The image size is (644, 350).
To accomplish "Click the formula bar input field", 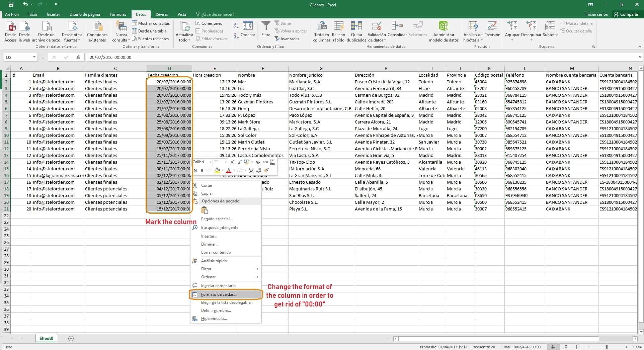I will point(361,57).
